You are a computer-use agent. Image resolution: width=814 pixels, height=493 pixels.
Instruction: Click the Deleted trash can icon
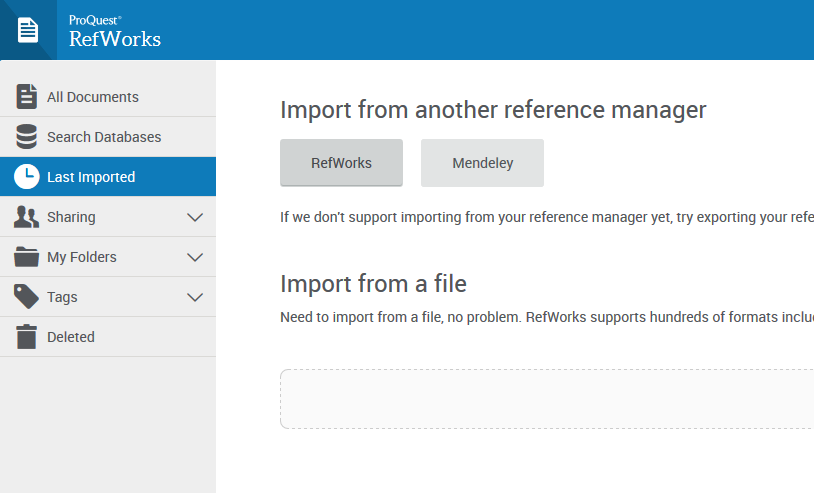(x=26, y=337)
